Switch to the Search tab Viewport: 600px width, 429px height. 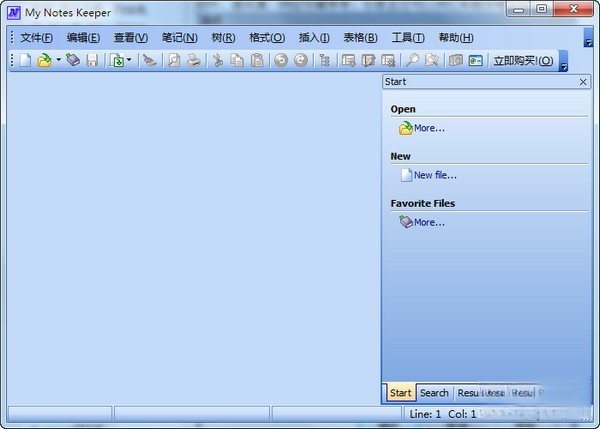tap(434, 393)
